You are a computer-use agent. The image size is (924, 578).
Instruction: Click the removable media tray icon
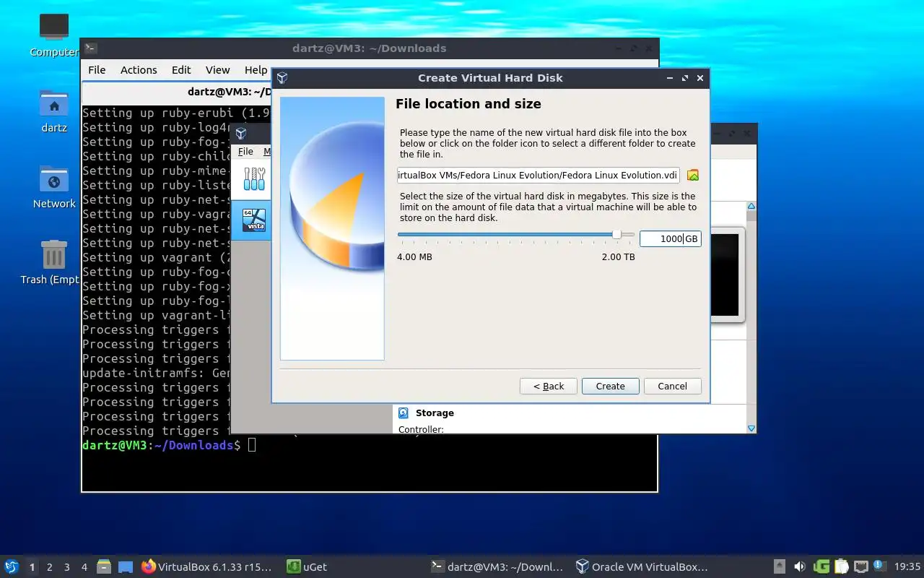(780, 566)
